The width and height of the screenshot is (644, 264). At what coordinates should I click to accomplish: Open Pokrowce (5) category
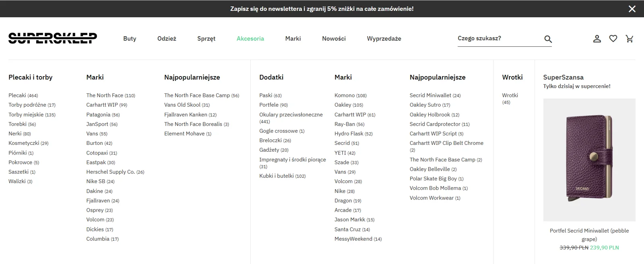(24, 163)
